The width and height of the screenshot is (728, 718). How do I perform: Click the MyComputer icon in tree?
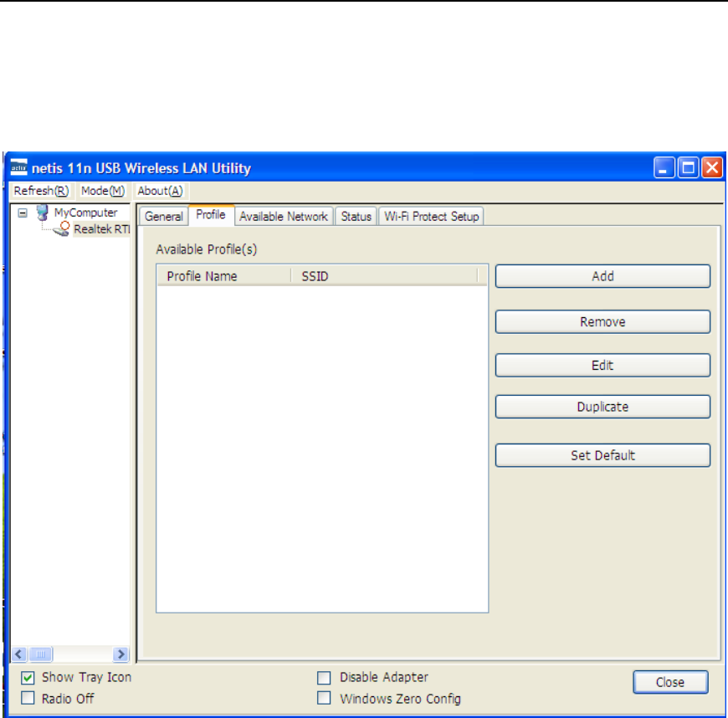tap(42, 213)
